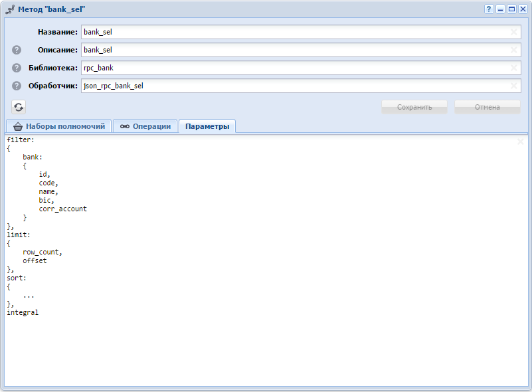Viewport: 532px width, 392px height.
Task: Clear the Название field with its X
Action: 513,32
